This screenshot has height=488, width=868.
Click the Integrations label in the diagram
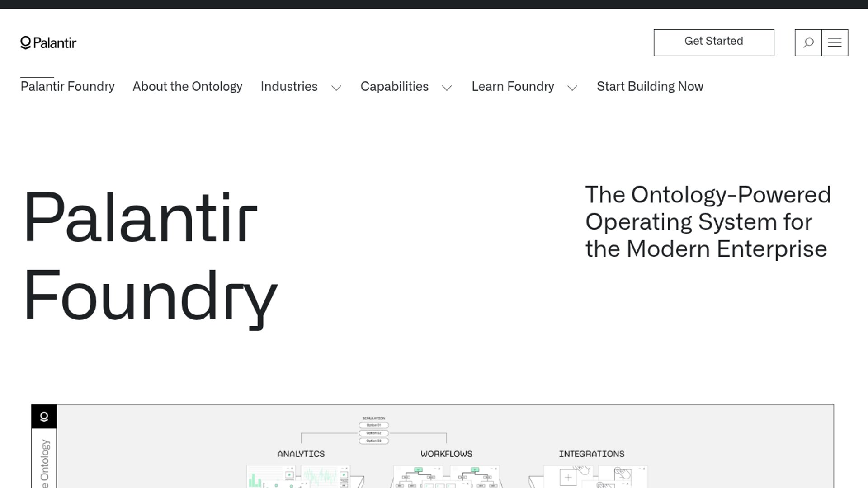tap(592, 454)
